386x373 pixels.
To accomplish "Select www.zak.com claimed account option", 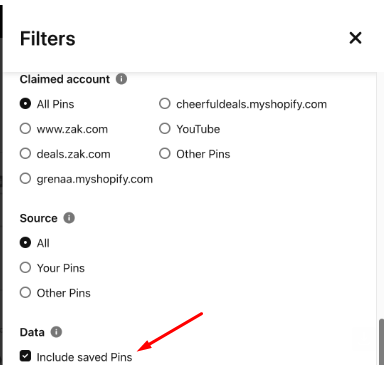I will tap(25, 129).
